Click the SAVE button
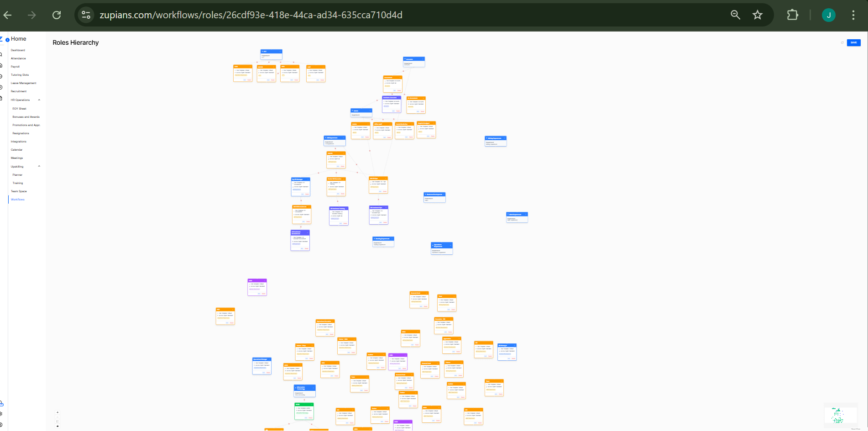 pyautogui.click(x=853, y=42)
